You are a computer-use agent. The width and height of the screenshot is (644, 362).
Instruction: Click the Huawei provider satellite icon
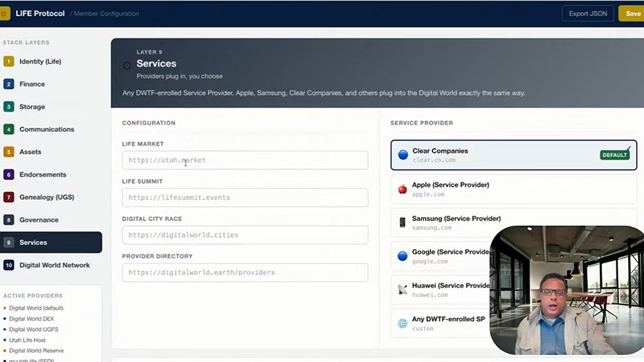point(403,290)
